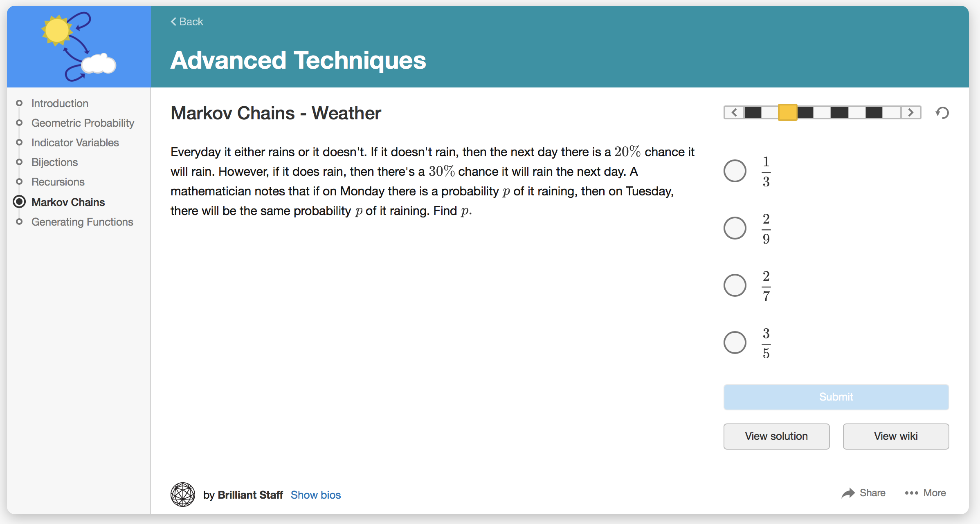Click the sun and cloud course image
The width and height of the screenshot is (980, 524).
pos(79,47)
